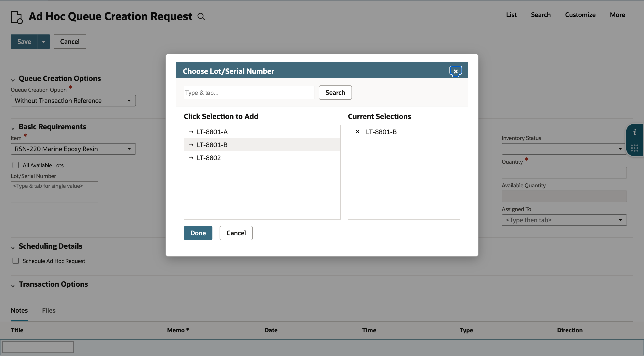Click the Done button in dialog
This screenshot has height=356, width=644.
(198, 233)
